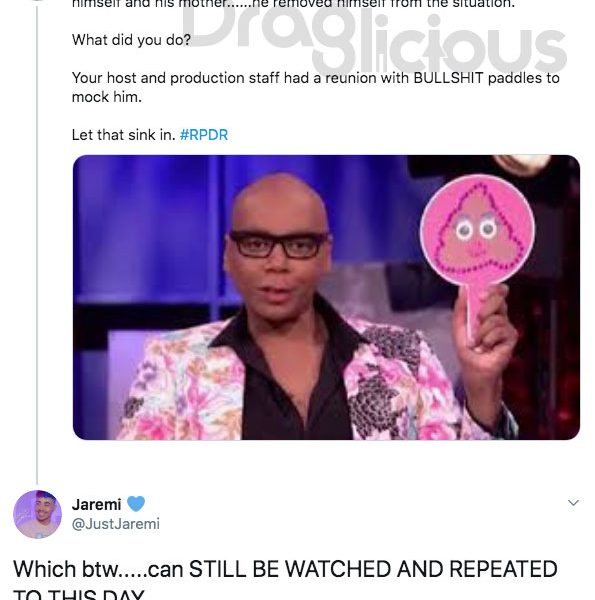The height and width of the screenshot is (600, 595).
Task: Click the cut-off top line mentioning "his mother"
Action: point(293,5)
